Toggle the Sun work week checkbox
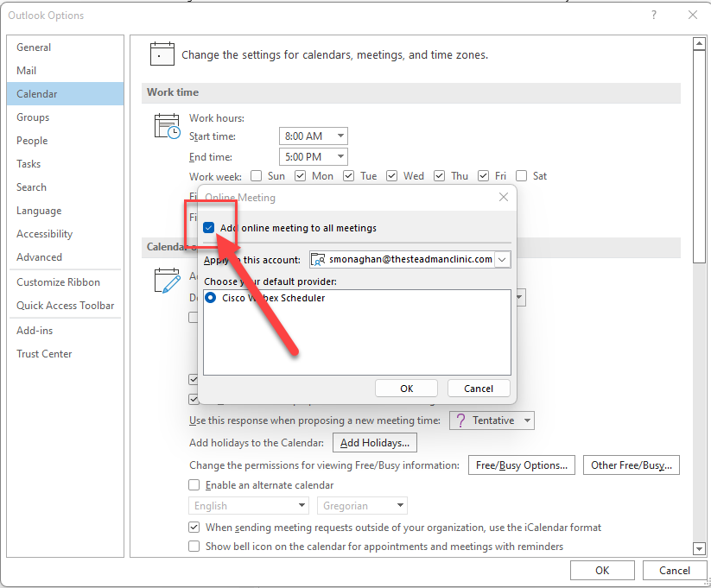Image resolution: width=711 pixels, height=588 pixels. pyautogui.click(x=257, y=175)
